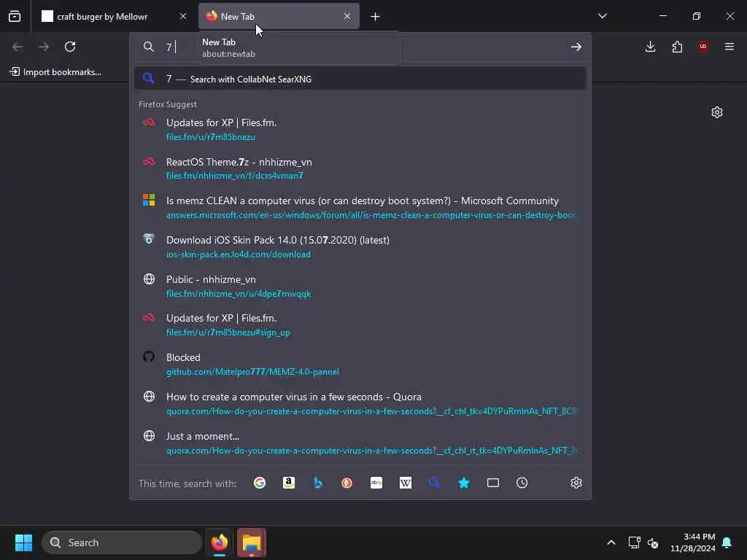The width and height of the screenshot is (747, 560).
Task: Open Download iOS Skin Pack 14.0 suggestion
Action: [x=360, y=246]
